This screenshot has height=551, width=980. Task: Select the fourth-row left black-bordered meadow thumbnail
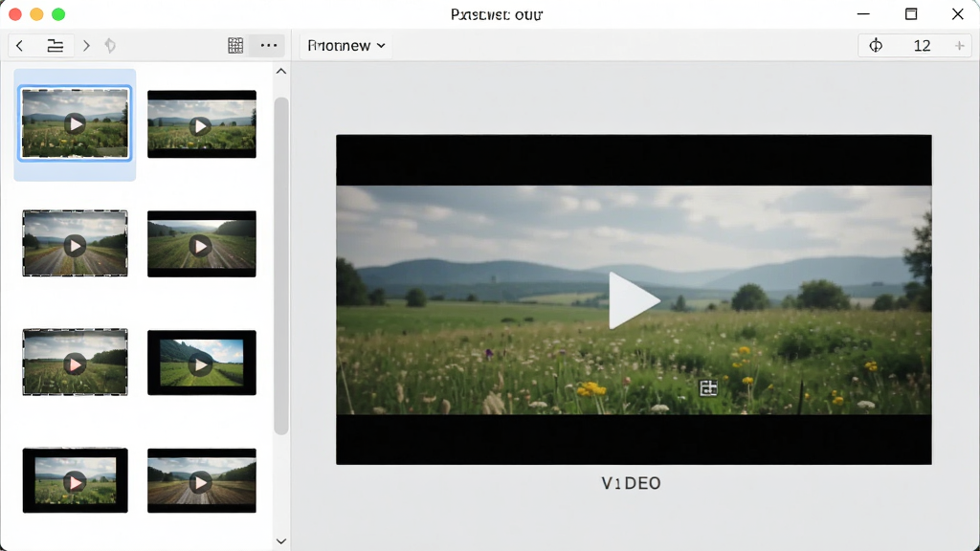pyautogui.click(x=75, y=480)
